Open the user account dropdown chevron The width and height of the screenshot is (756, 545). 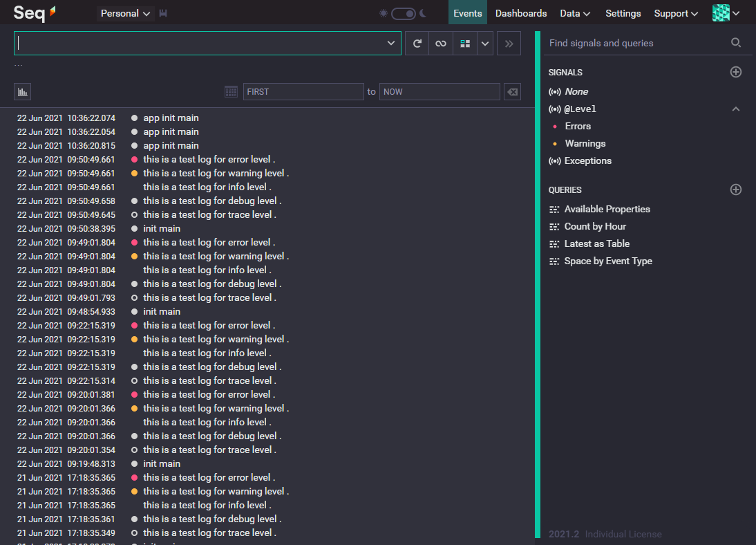click(736, 14)
